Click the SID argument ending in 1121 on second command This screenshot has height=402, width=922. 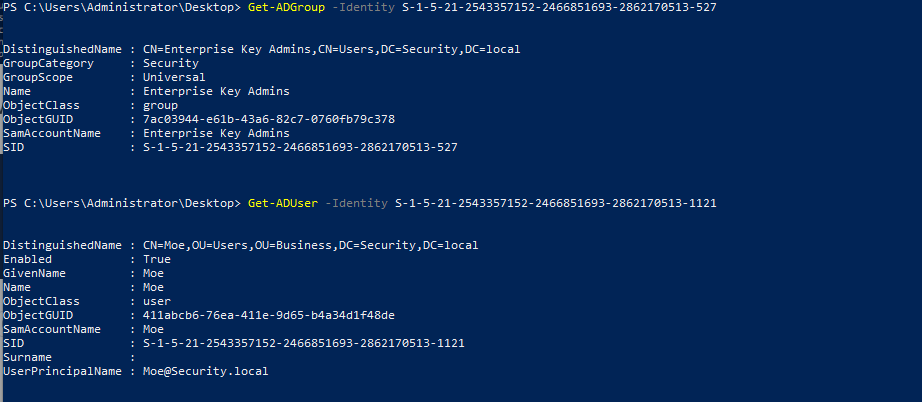pos(556,203)
